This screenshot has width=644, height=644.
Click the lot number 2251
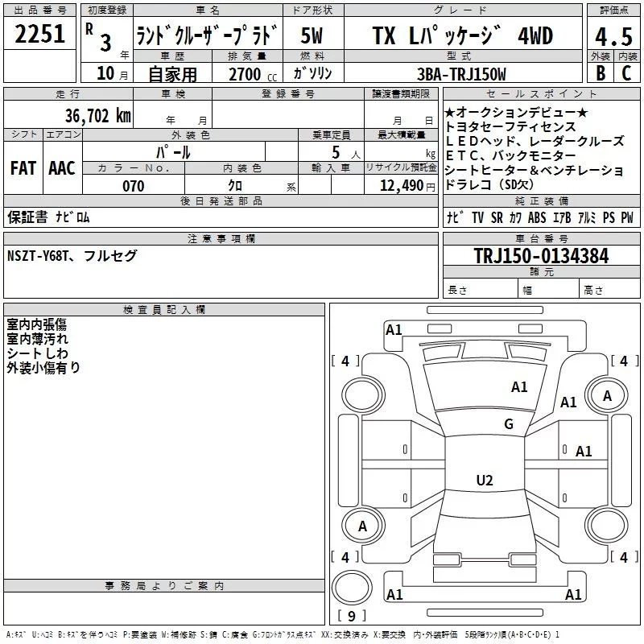point(39,34)
